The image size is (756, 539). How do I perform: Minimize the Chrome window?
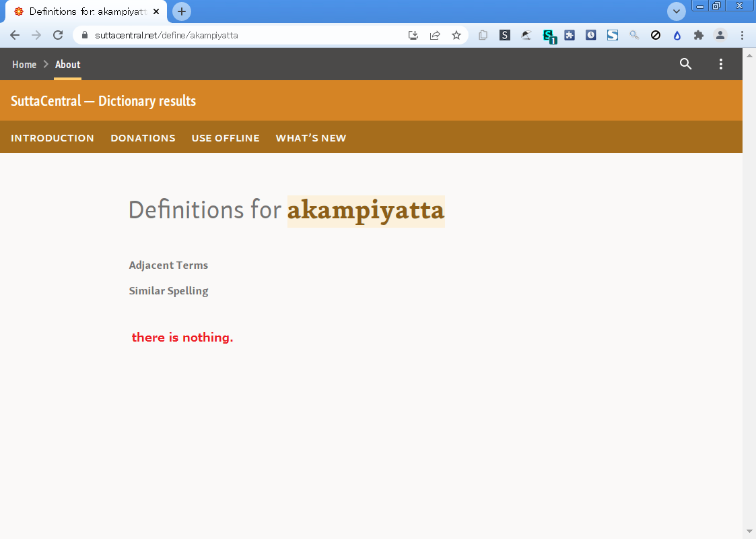[x=700, y=6]
